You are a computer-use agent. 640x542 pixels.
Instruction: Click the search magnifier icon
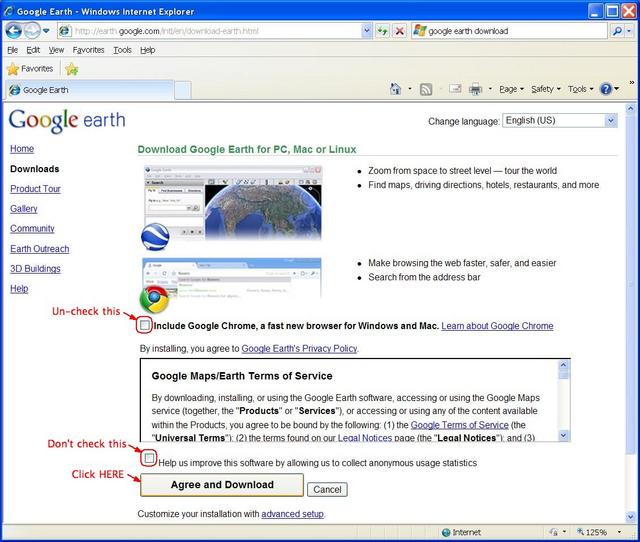(x=618, y=31)
